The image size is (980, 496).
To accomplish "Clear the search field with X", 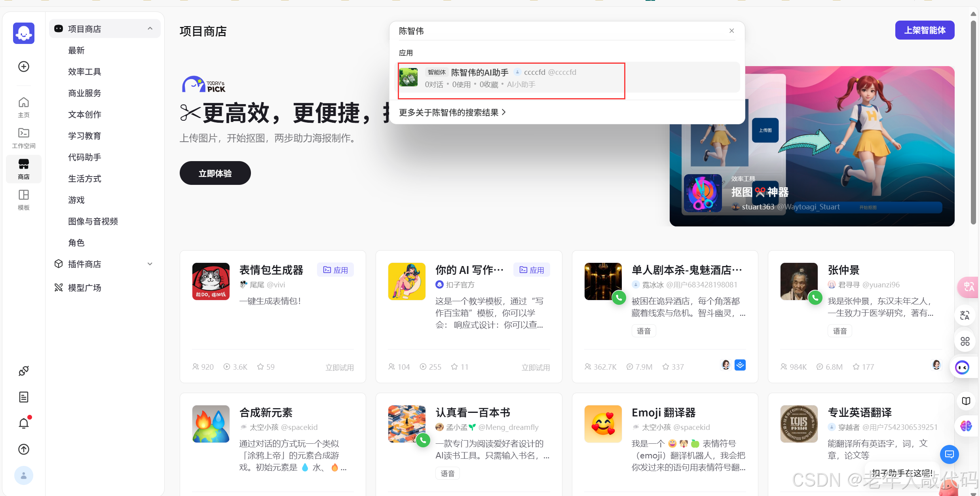I will pyautogui.click(x=731, y=31).
